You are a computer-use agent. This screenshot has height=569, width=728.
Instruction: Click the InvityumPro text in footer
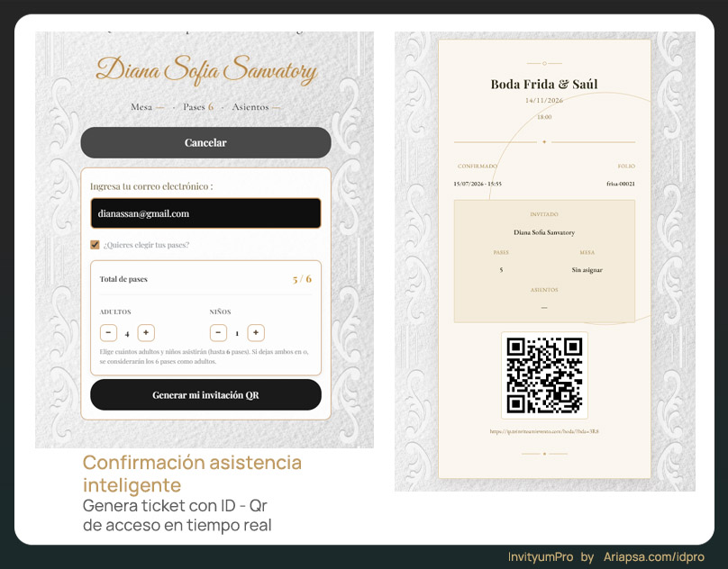[541, 556]
